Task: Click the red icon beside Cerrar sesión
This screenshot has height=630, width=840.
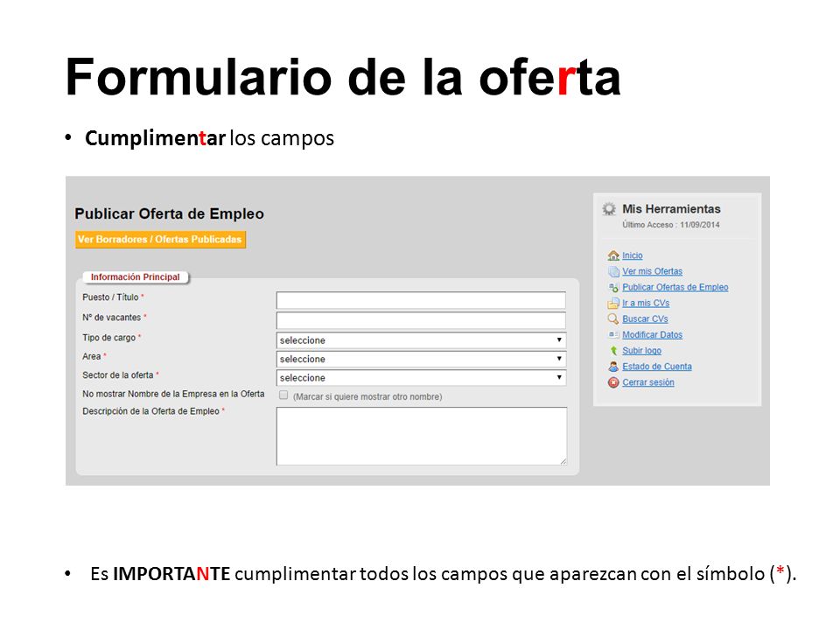Action: tap(613, 382)
